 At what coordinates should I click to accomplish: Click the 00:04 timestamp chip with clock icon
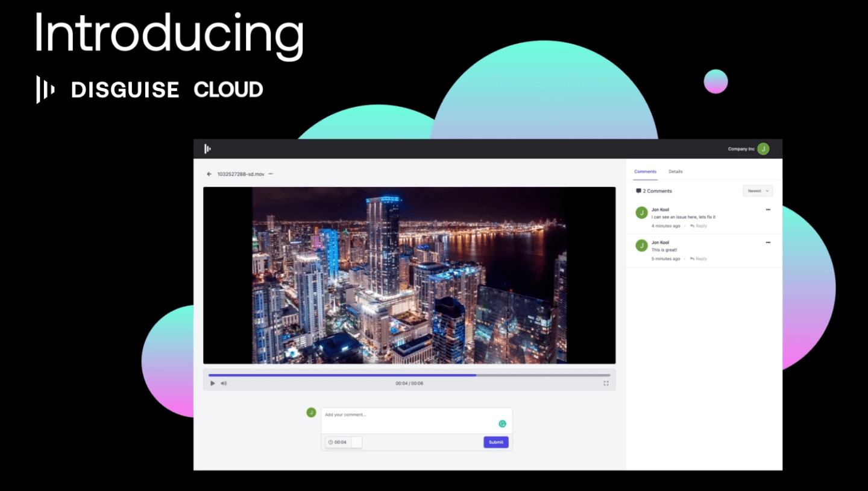[338, 442]
